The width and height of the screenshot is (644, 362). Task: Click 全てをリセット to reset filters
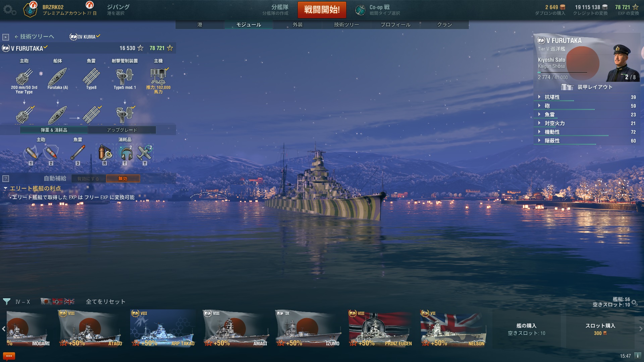click(x=106, y=302)
